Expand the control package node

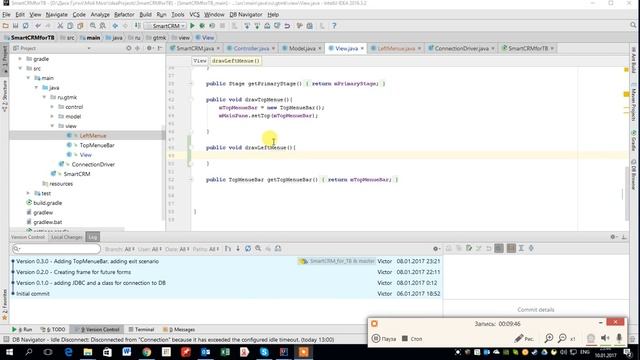pos(52,107)
